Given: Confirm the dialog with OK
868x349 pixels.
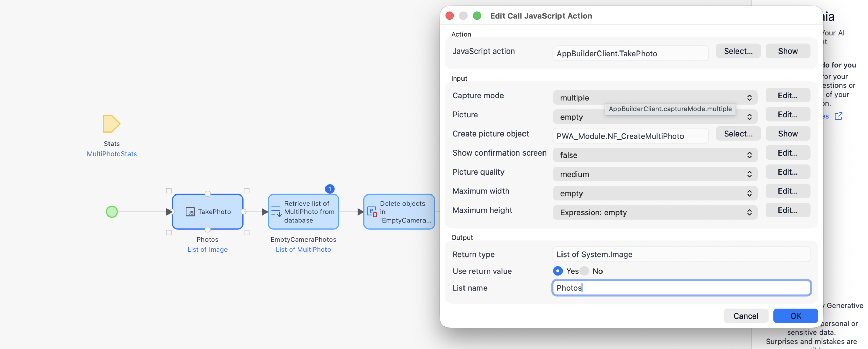Looking at the screenshot, I should tap(795, 316).
